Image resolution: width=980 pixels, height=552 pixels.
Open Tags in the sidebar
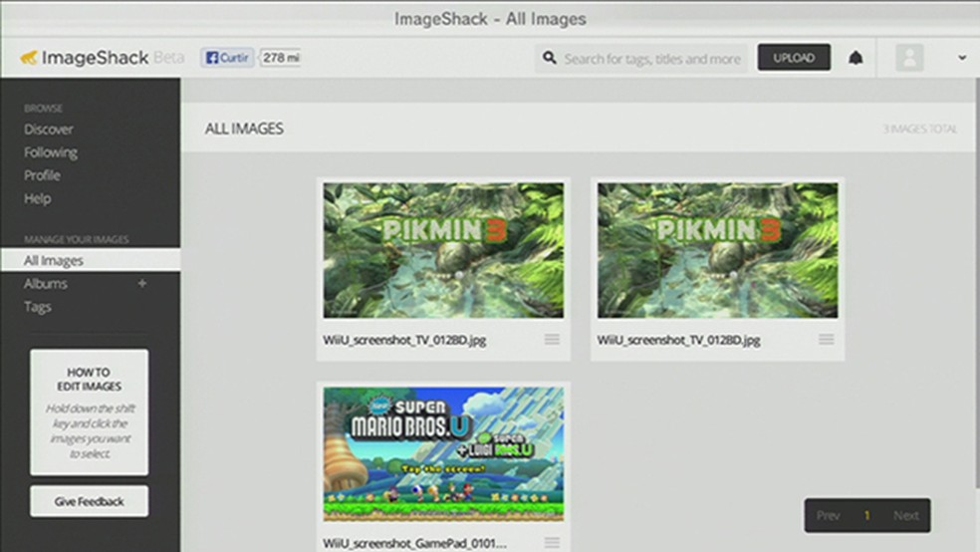pos(38,307)
